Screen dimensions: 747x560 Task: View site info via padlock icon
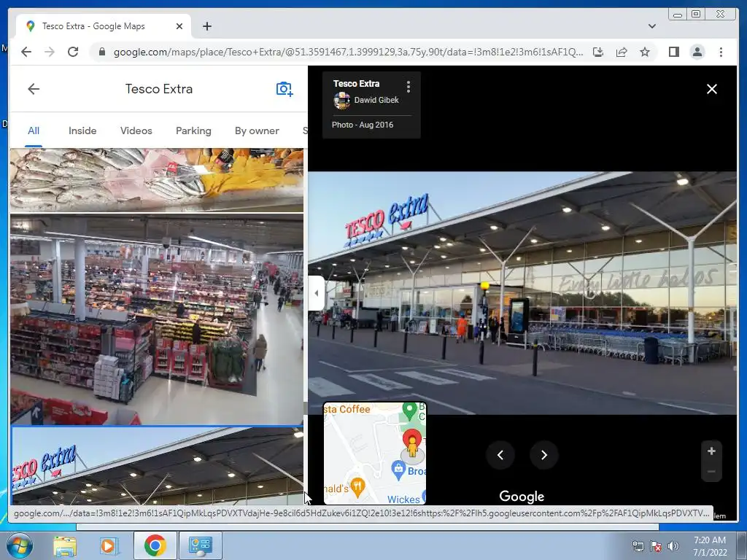(101, 52)
